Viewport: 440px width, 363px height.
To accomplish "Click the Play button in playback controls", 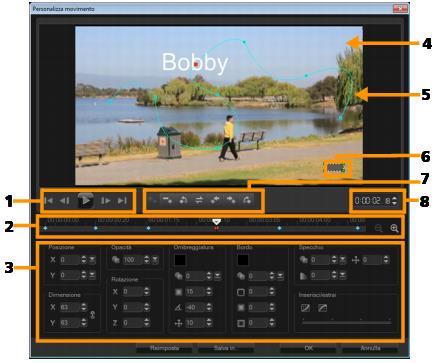I will pos(86,201).
